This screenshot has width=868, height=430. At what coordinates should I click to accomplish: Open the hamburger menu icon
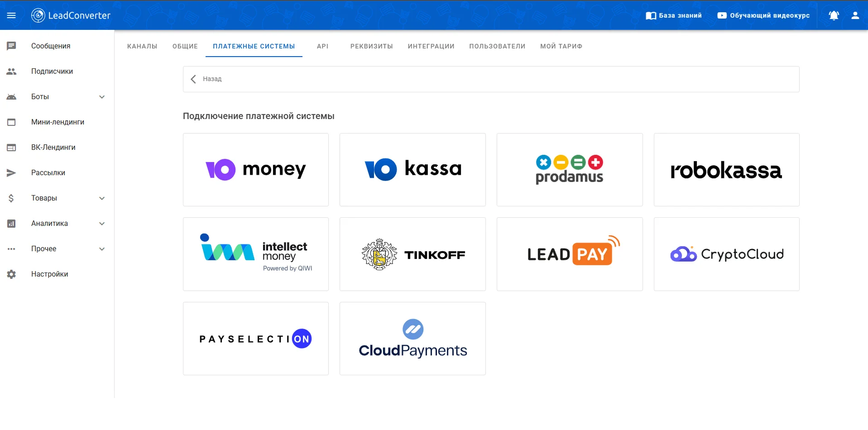pyautogui.click(x=11, y=15)
